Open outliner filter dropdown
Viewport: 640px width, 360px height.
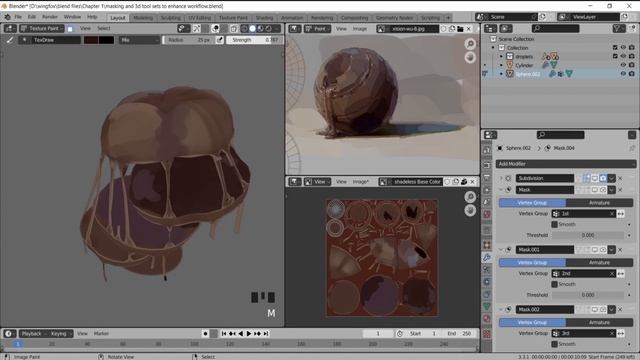tap(619, 28)
